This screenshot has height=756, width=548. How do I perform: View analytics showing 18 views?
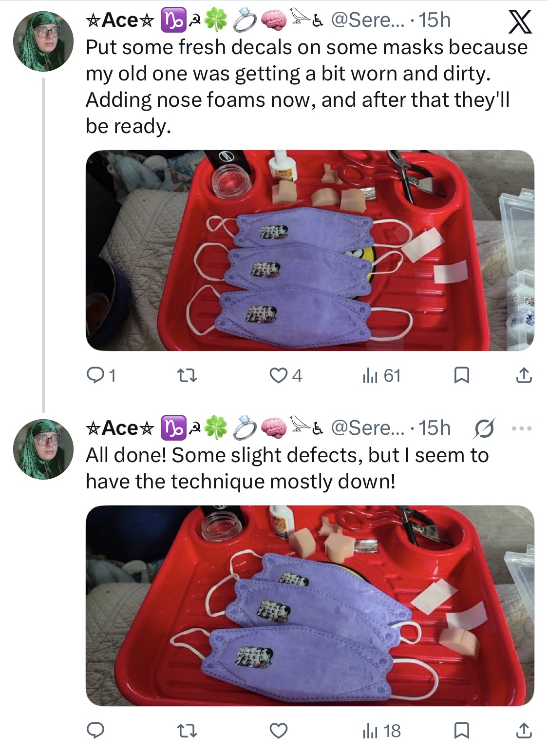coord(381,731)
